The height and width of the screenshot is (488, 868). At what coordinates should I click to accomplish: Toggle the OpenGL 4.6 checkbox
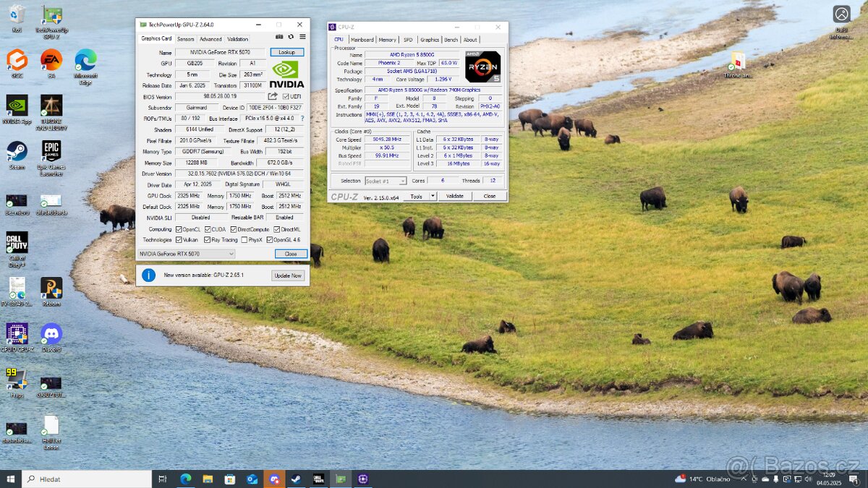coord(270,239)
